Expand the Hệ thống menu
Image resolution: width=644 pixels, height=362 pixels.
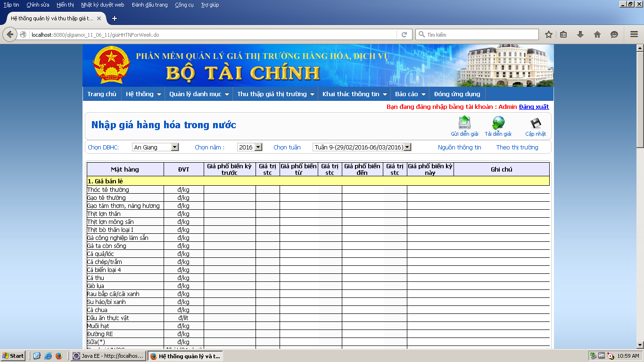tap(144, 94)
